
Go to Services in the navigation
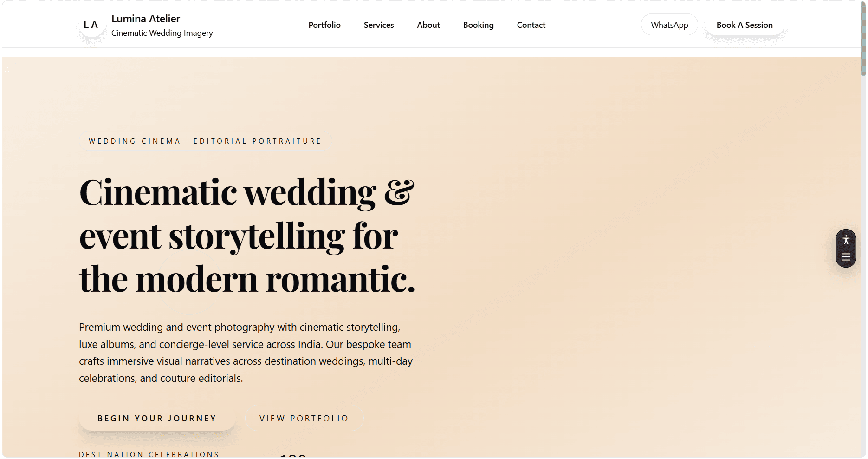379,25
